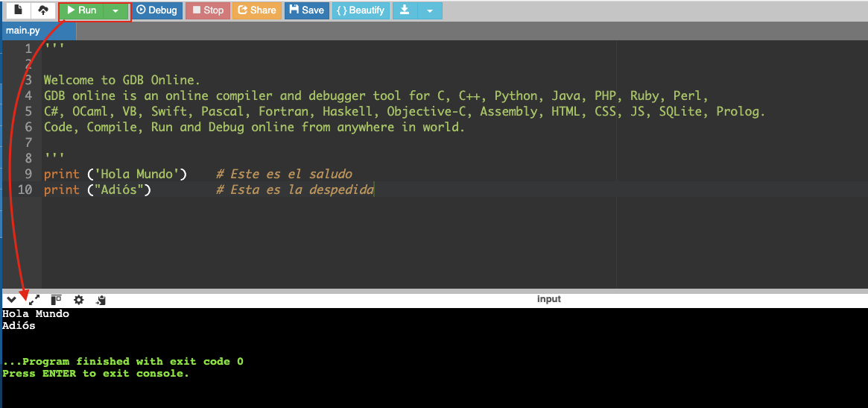
Task: Switch the console panel layout position
Action: tap(56, 300)
